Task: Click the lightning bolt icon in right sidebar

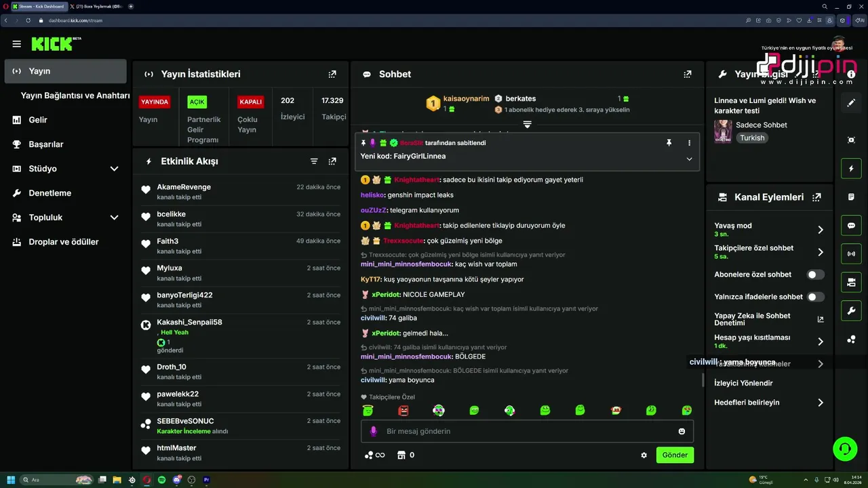Action: pos(851,168)
